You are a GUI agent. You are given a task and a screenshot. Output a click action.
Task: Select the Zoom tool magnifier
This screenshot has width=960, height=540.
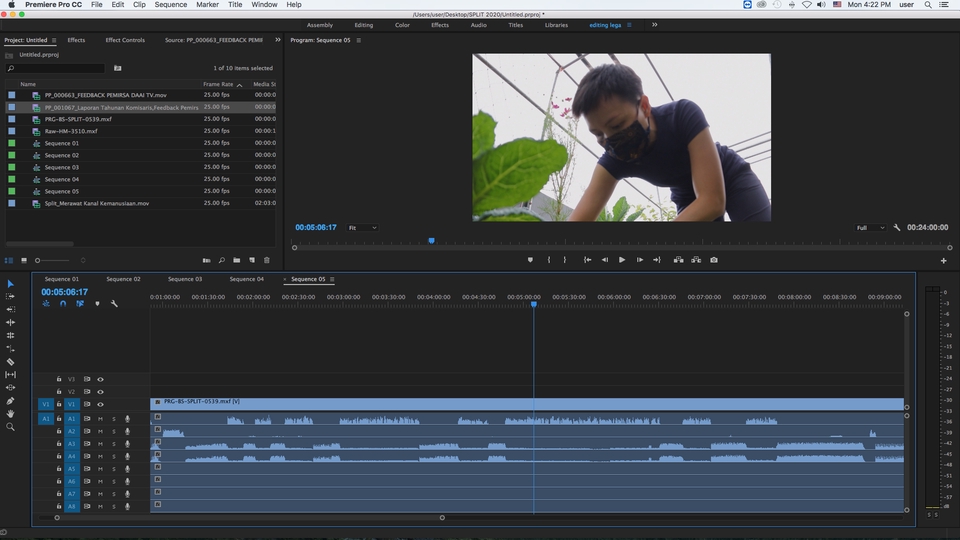click(10, 427)
